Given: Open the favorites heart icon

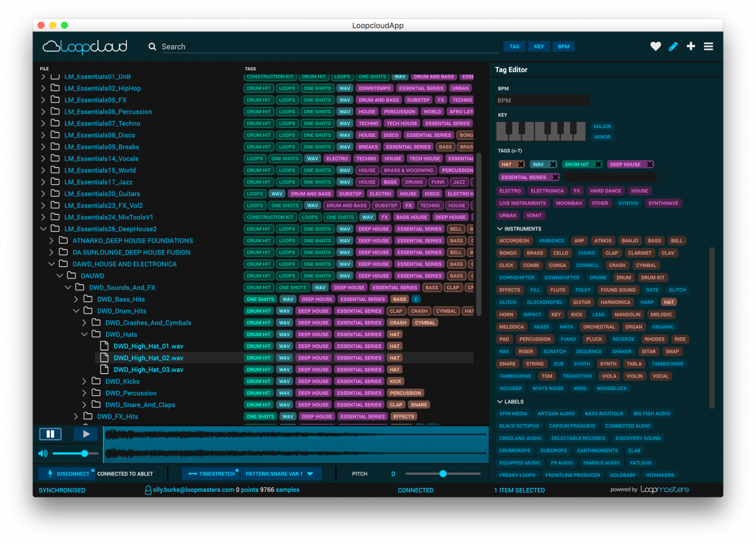Looking at the screenshot, I should 656,46.
